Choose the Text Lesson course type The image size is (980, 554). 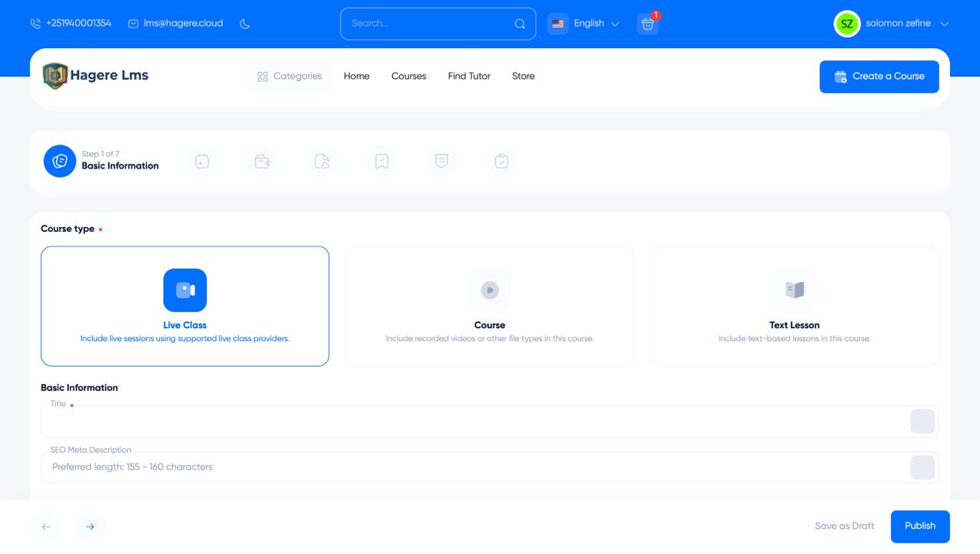(x=794, y=306)
